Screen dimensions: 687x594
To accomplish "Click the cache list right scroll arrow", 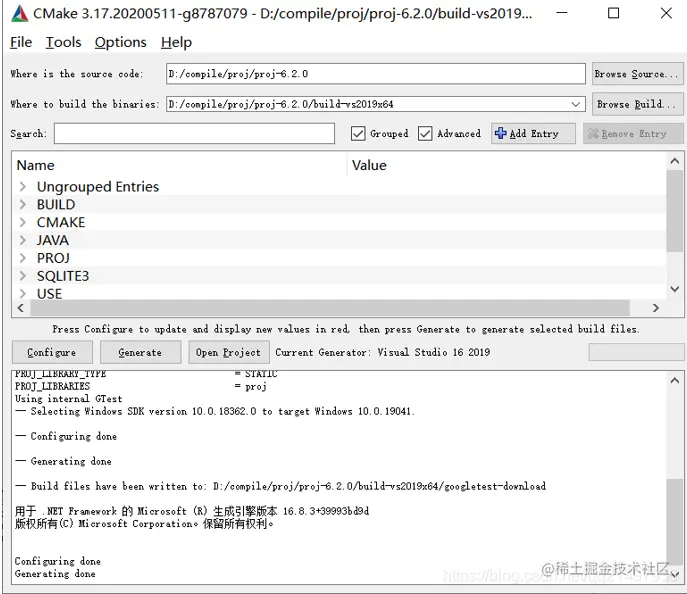I will 655,308.
